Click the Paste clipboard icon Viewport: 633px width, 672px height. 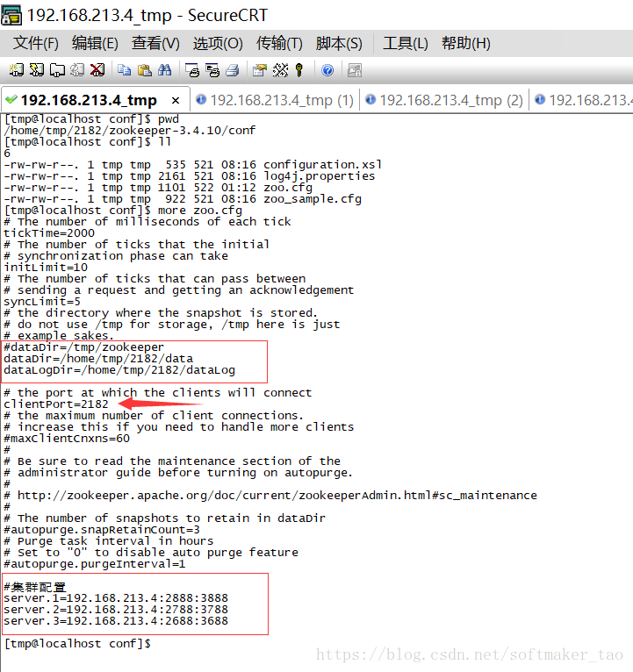click(x=145, y=70)
